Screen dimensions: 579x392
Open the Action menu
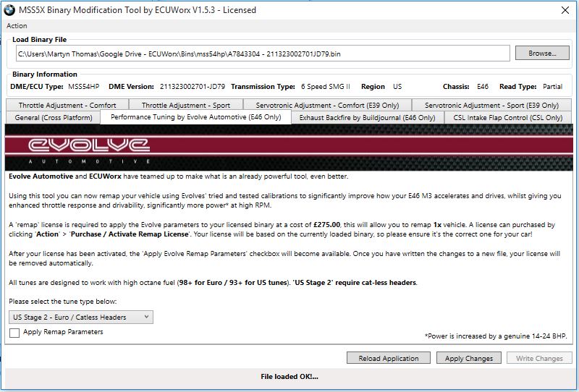[17, 26]
